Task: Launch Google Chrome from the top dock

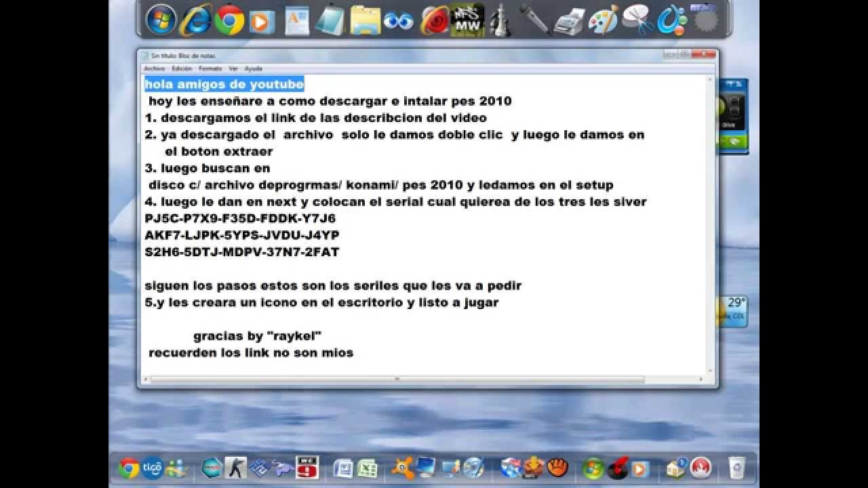Action: 229,20
